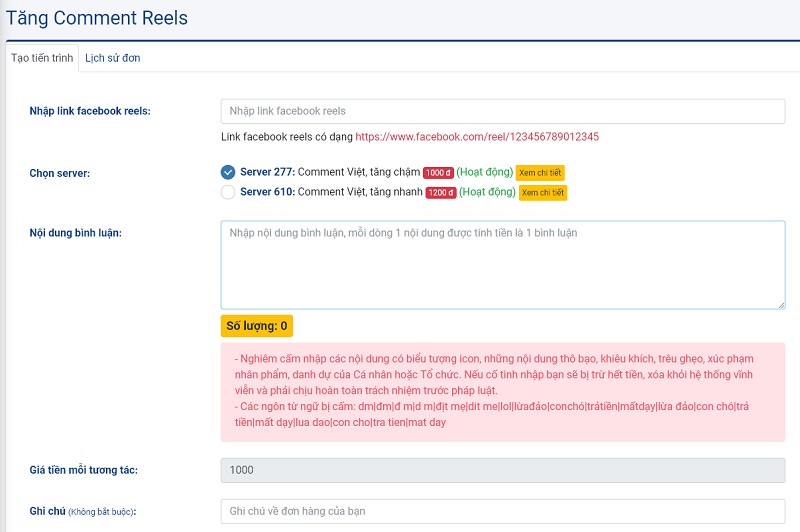Click the Giá tiền mỗi tương tác label
This screenshot has width=800, height=532.
coord(84,470)
